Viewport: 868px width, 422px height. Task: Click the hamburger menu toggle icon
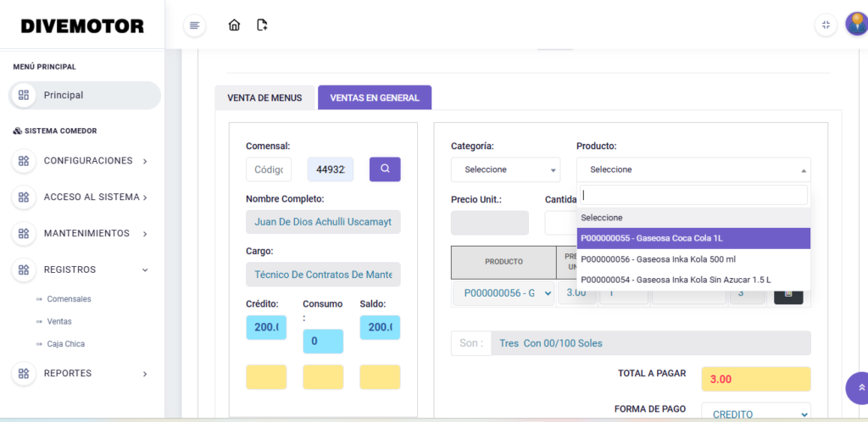point(195,25)
